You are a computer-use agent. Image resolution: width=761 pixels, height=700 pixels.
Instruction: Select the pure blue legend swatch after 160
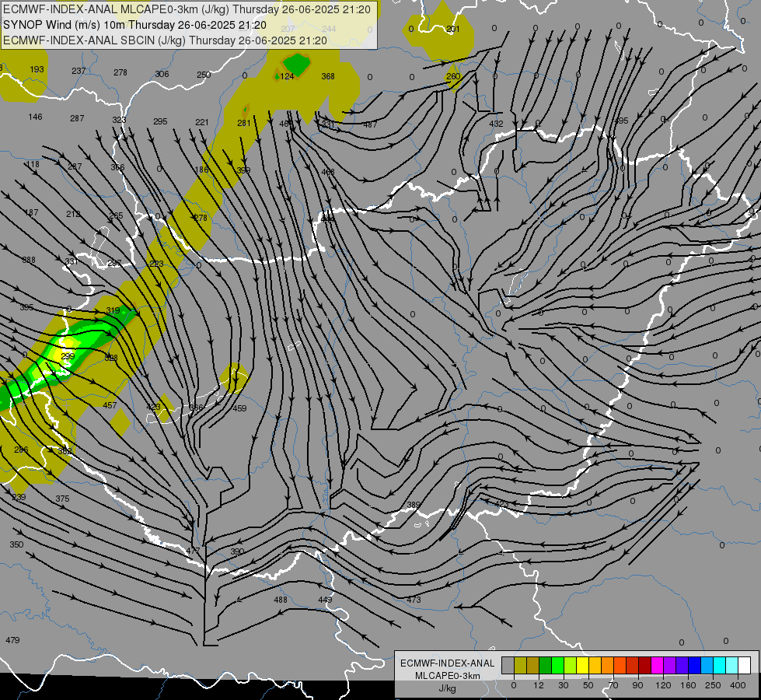[x=695, y=665]
